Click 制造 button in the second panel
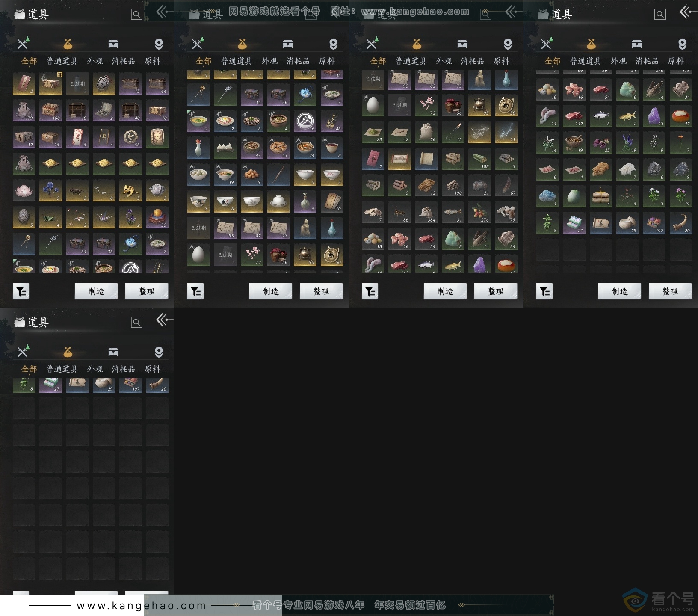This screenshot has height=616, width=698. pyautogui.click(x=271, y=291)
